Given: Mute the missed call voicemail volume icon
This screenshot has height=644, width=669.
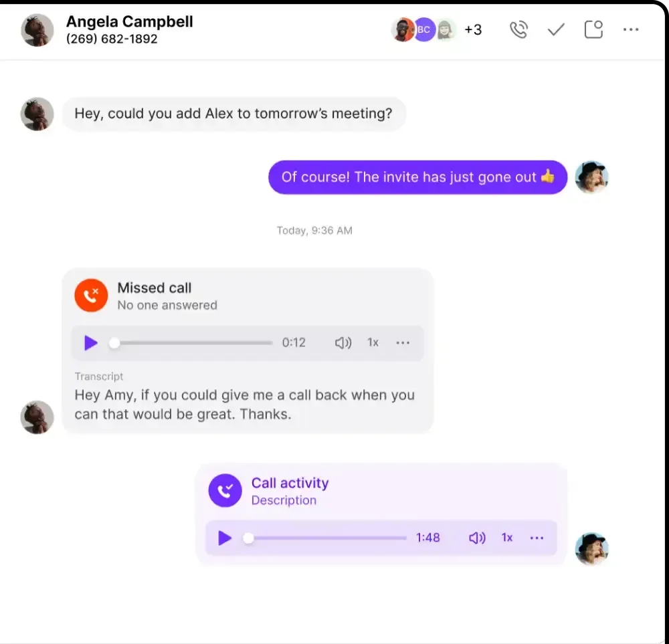Looking at the screenshot, I should coord(343,342).
